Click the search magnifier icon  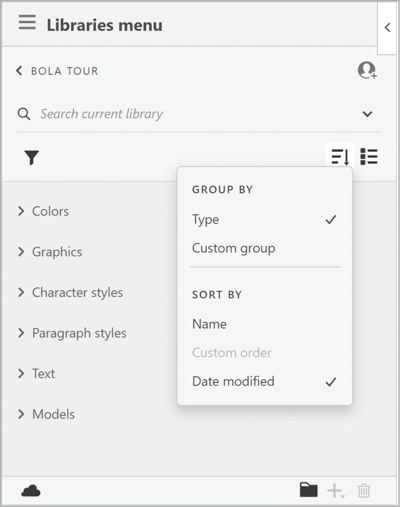point(24,114)
